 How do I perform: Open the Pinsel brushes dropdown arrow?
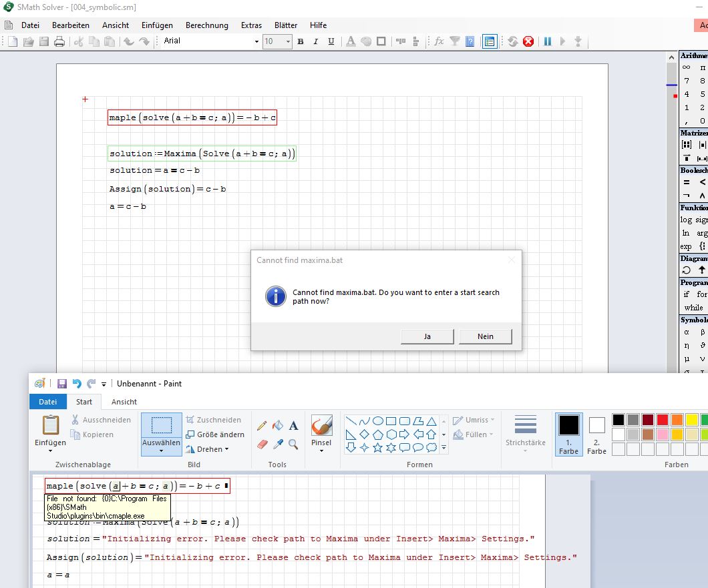pyautogui.click(x=321, y=451)
